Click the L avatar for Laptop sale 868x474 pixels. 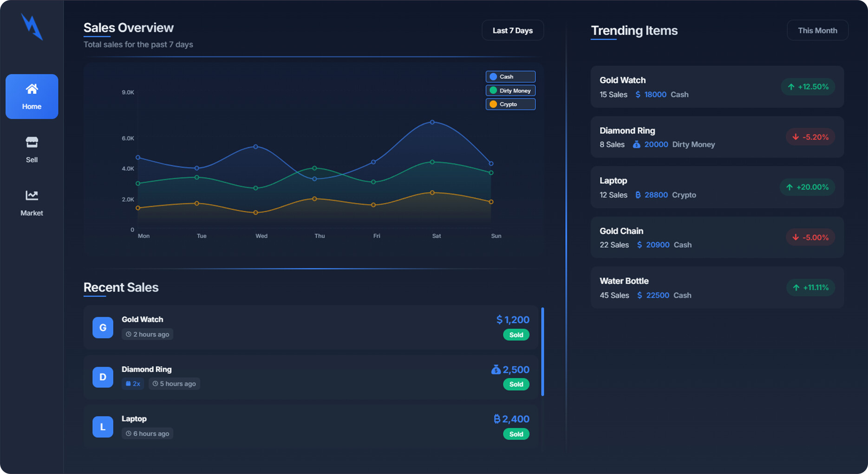pos(103,427)
